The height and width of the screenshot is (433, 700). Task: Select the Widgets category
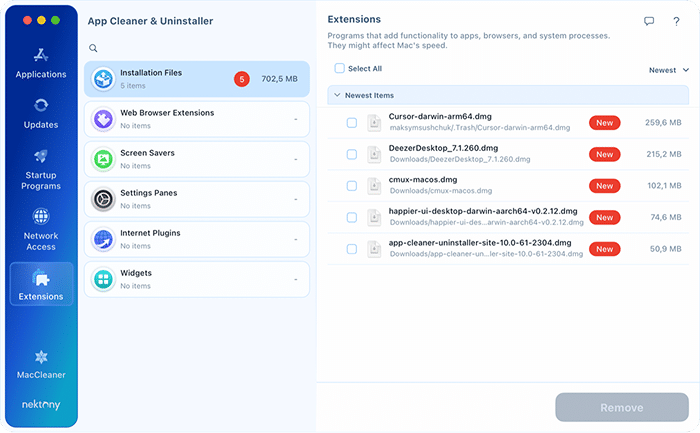(197, 279)
